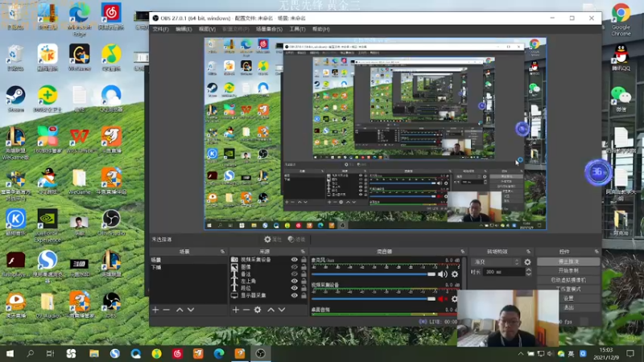The height and width of the screenshot is (362, 644).
Task: Click the 启动虚拟摄像机 button
Action: (x=568, y=280)
